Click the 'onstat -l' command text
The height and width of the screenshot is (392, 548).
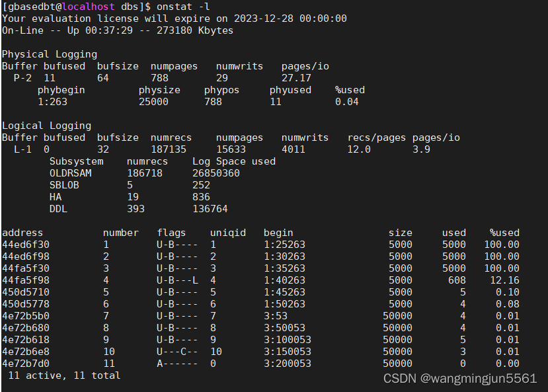183,7
